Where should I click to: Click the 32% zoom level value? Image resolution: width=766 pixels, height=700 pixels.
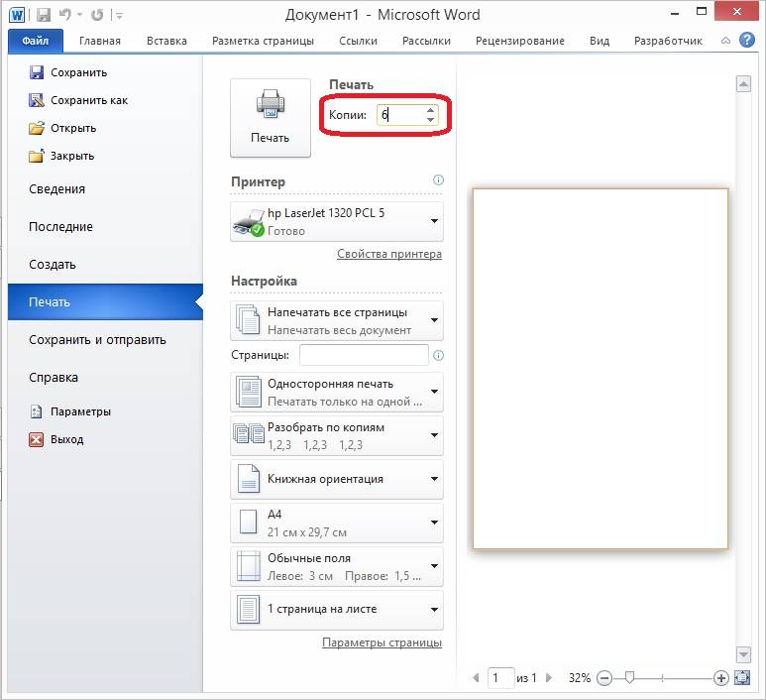580,678
